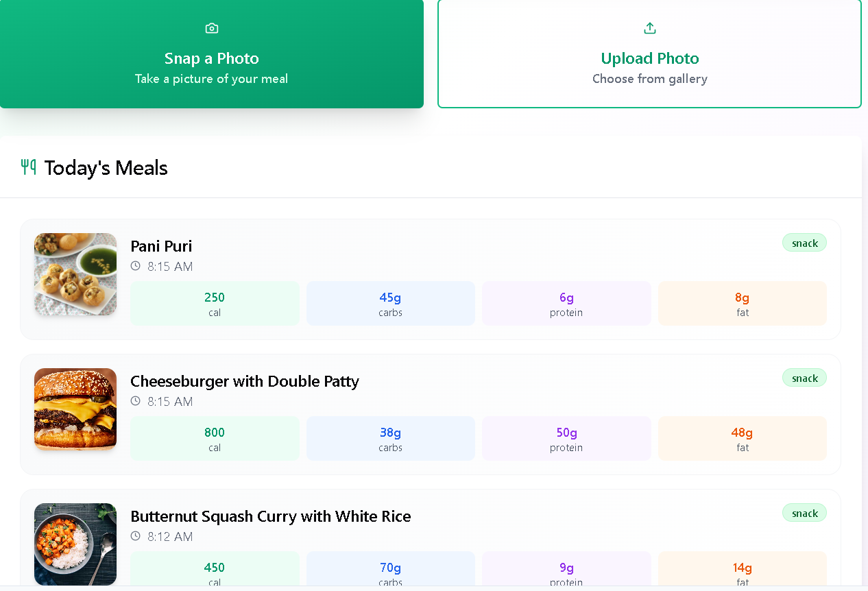Open the Pani Puri meal thumbnail
The height and width of the screenshot is (591, 868).
(75, 274)
